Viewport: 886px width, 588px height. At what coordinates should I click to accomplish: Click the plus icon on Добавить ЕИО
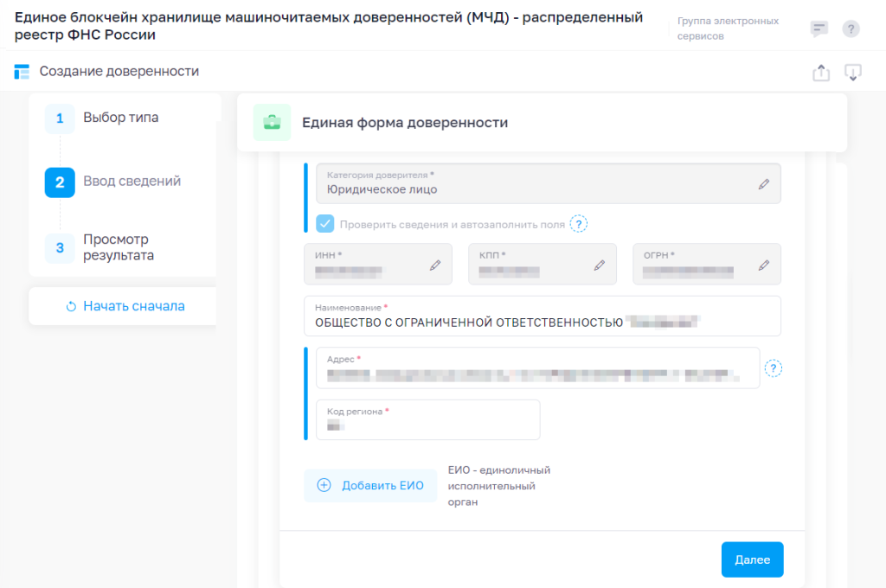pyautogui.click(x=324, y=485)
